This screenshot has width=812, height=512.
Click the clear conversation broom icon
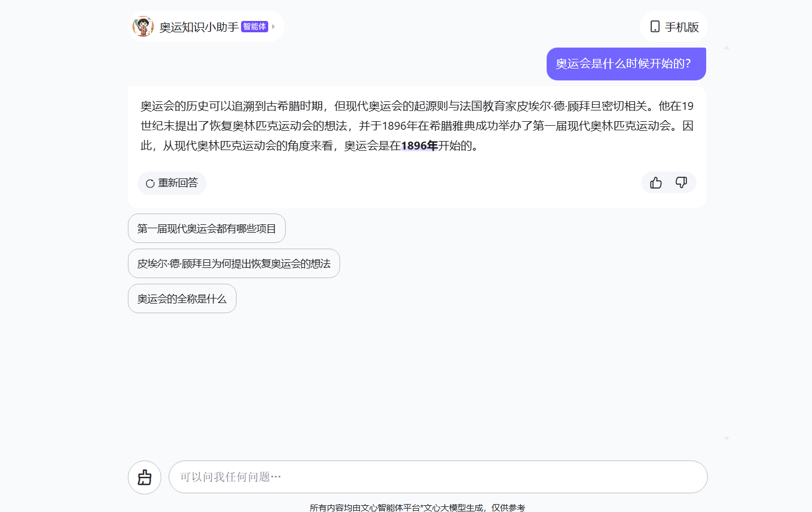tap(145, 477)
